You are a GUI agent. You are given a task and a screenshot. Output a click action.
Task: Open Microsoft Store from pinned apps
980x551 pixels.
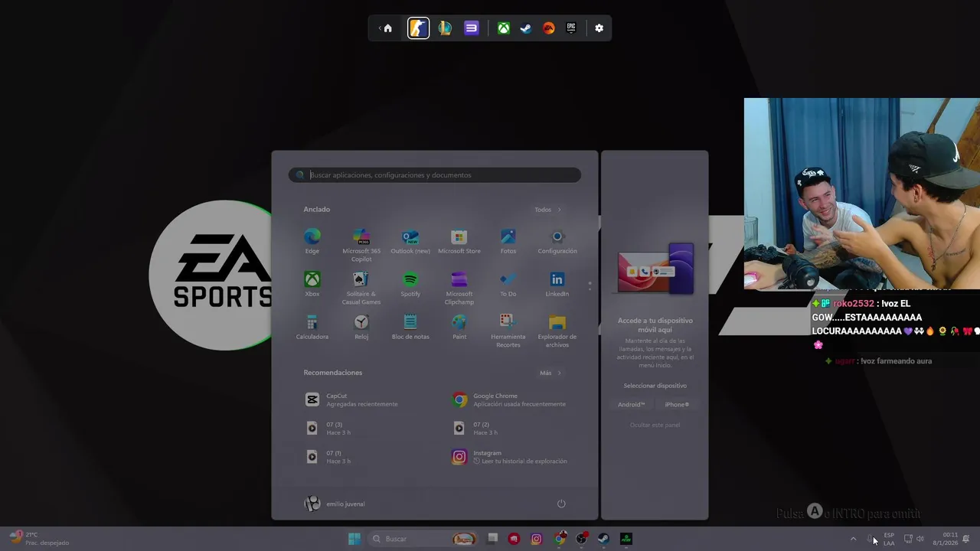459,241
